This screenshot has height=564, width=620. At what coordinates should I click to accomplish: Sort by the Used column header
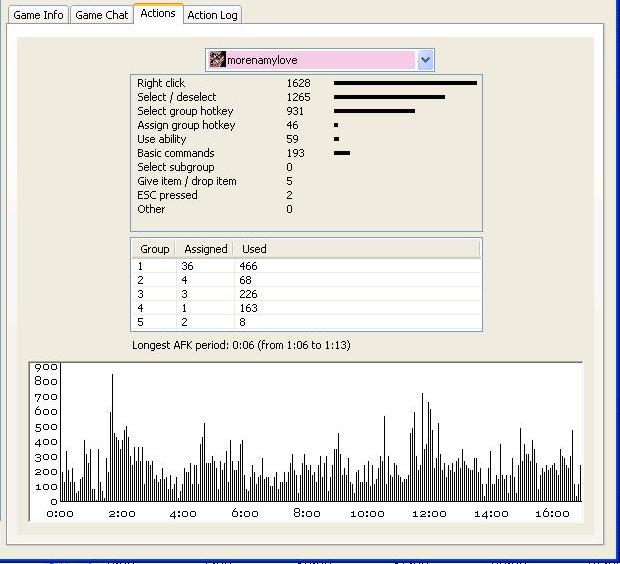[254, 249]
